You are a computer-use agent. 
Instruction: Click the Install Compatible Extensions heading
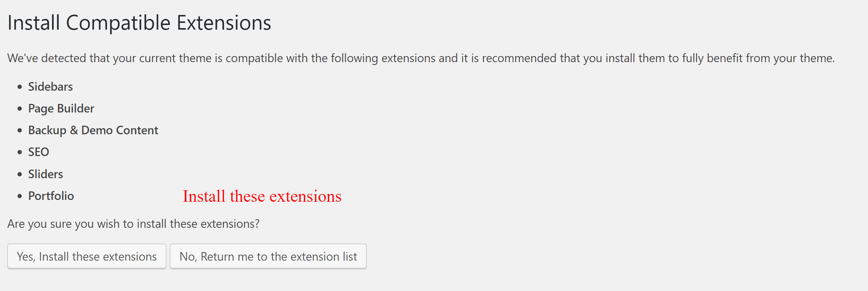(x=139, y=23)
